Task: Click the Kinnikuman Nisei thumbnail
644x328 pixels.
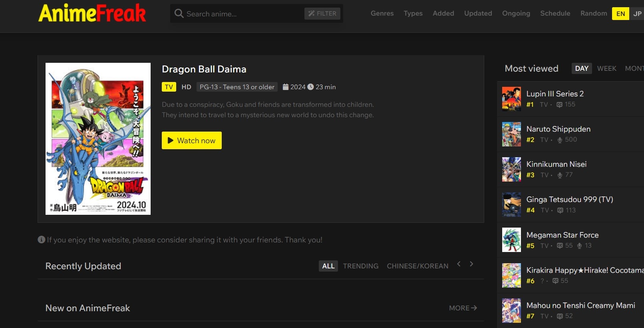Action: tap(511, 169)
